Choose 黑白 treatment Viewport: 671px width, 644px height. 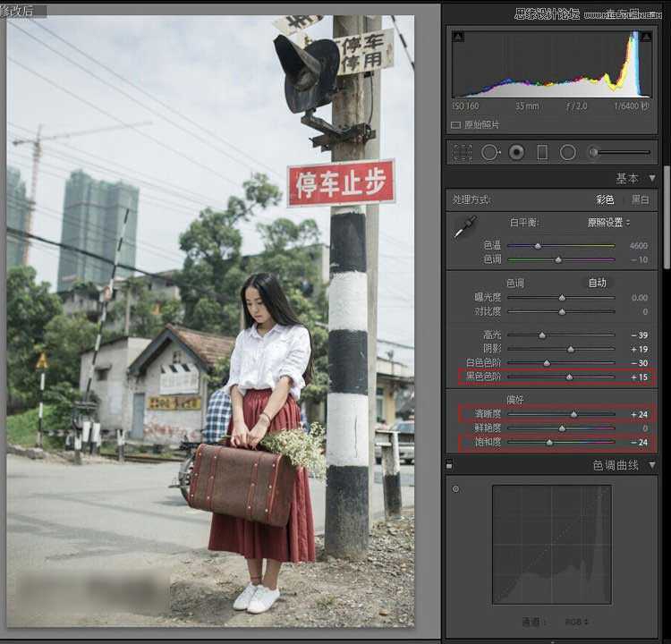click(641, 199)
